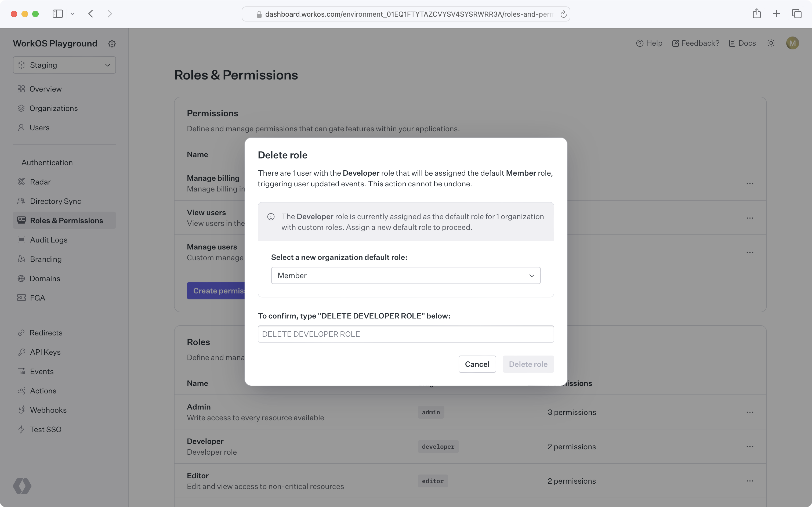Open the Staging environment dropdown
This screenshot has width=812, height=507.
(x=64, y=65)
